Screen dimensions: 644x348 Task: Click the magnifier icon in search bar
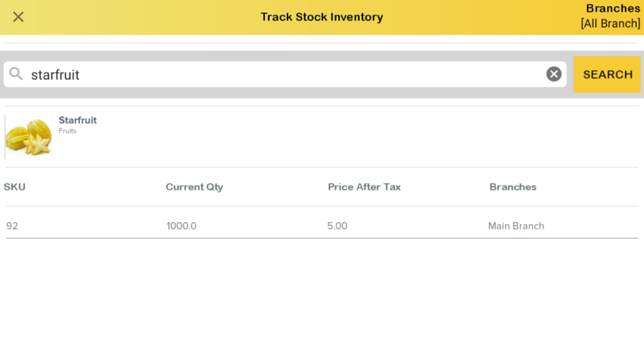click(x=16, y=74)
